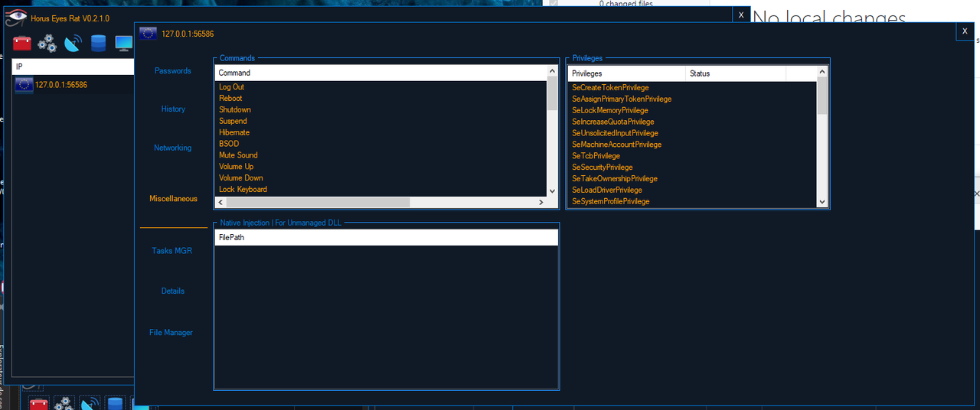980x410 pixels.
Task: Click the EU flag in the client window title
Action: pos(149,34)
